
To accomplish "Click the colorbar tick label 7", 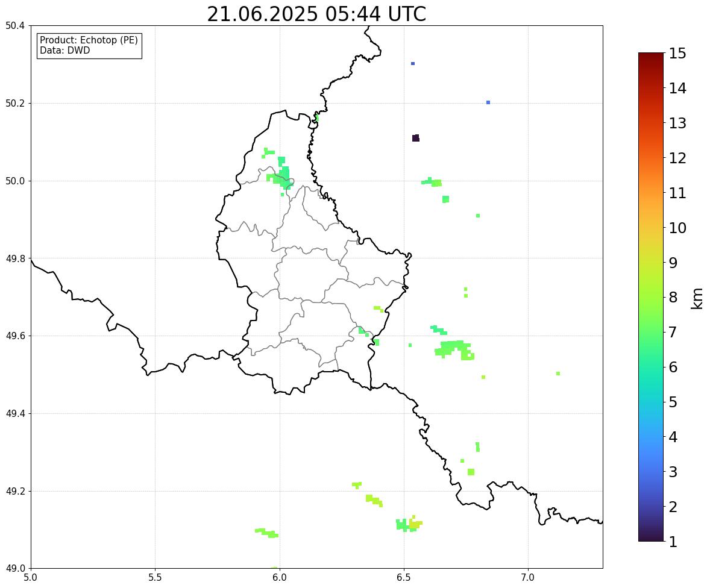I will point(673,332).
